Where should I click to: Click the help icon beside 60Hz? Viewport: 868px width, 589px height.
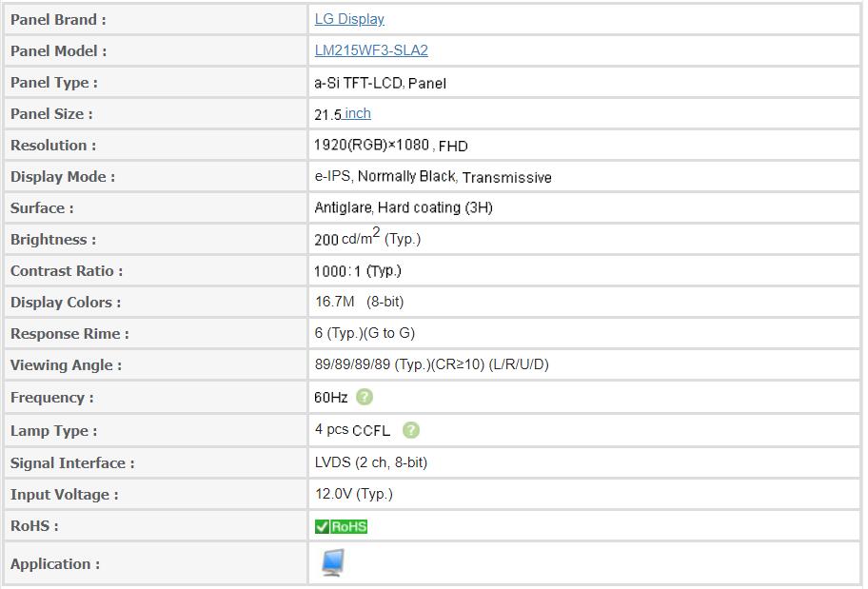pos(365,397)
